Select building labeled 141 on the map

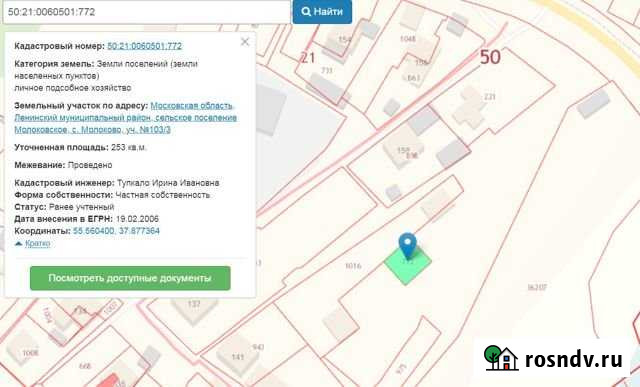(237, 357)
